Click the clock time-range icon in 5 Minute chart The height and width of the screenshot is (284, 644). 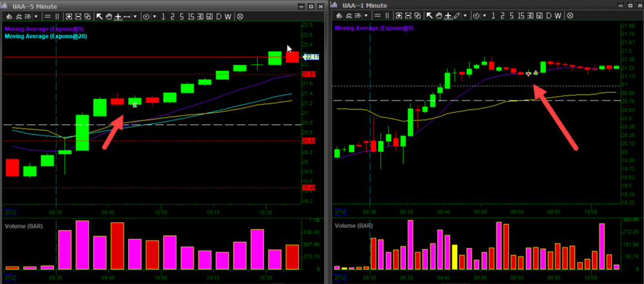(146, 15)
